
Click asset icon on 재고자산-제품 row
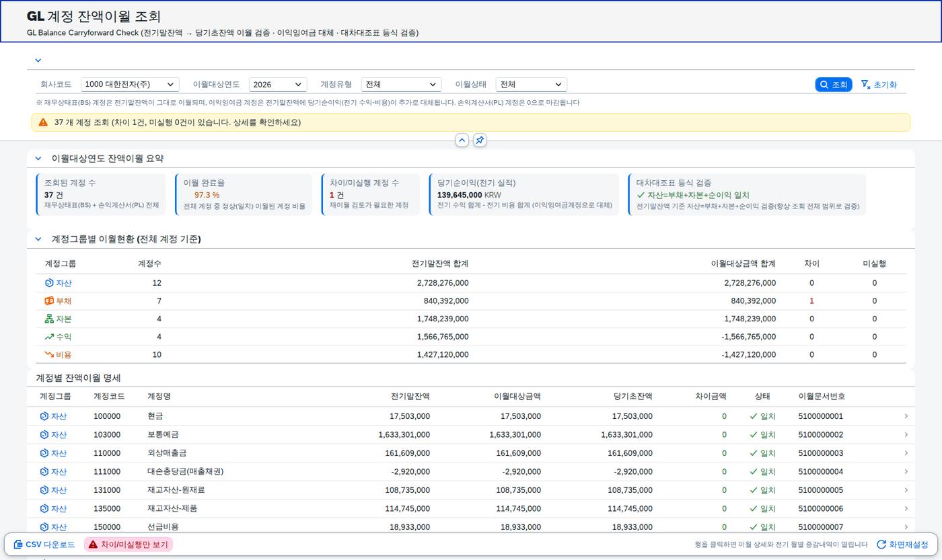(44, 509)
